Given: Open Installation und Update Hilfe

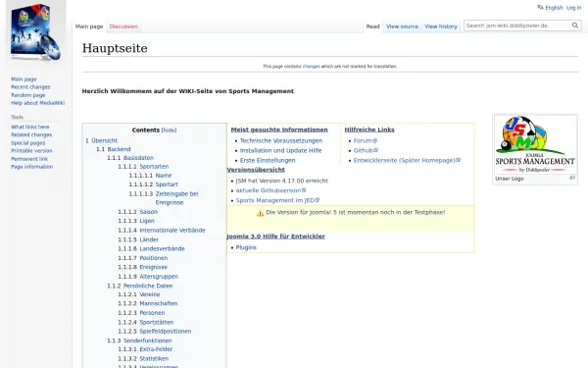Looking at the screenshot, I should pyautogui.click(x=280, y=150).
